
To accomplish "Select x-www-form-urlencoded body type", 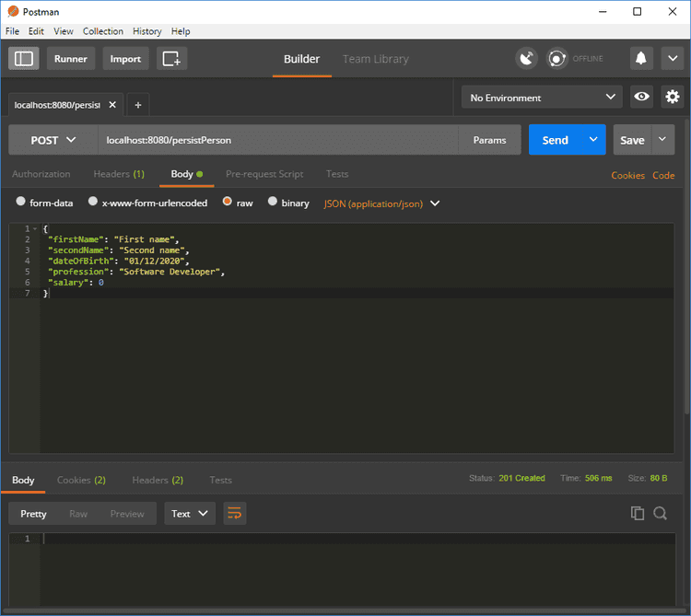I will (x=93, y=203).
